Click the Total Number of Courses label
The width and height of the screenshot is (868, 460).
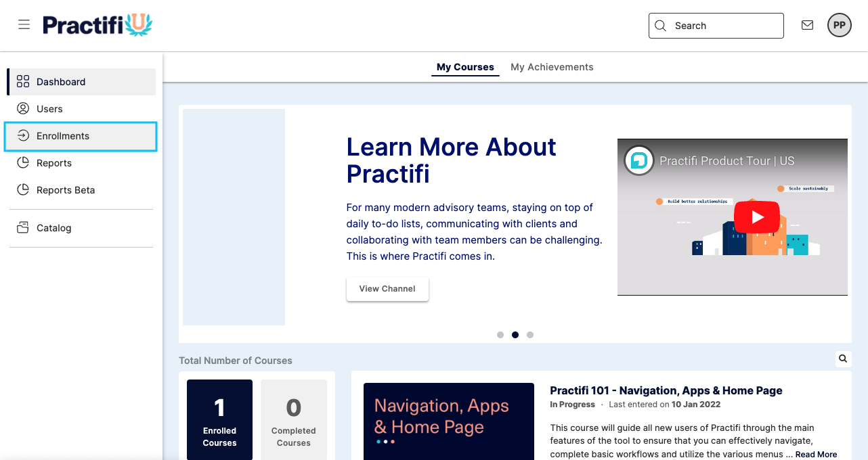pyautogui.click(x=236, y=361)
